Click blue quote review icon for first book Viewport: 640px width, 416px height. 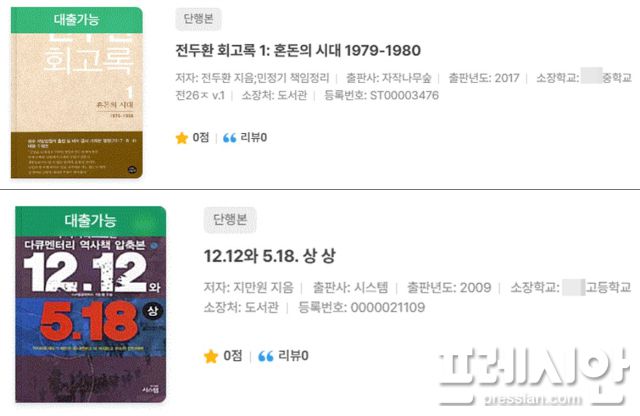tap(229, 138)
